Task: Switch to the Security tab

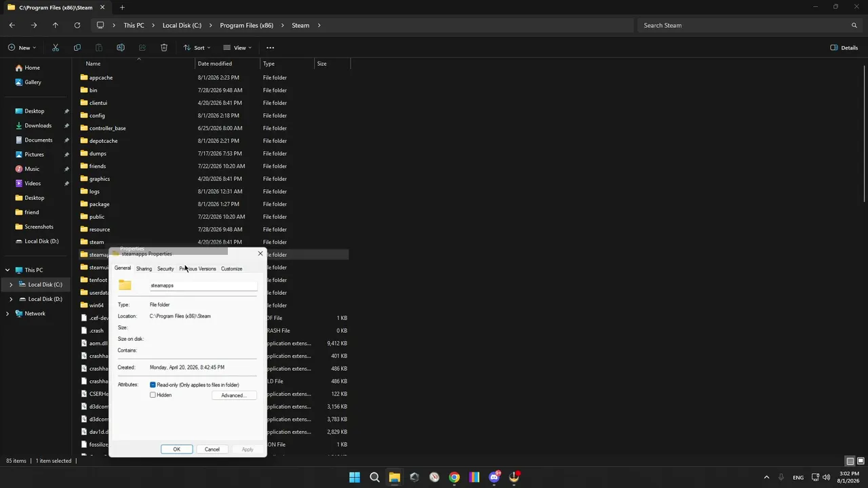Action: [165, 269]
